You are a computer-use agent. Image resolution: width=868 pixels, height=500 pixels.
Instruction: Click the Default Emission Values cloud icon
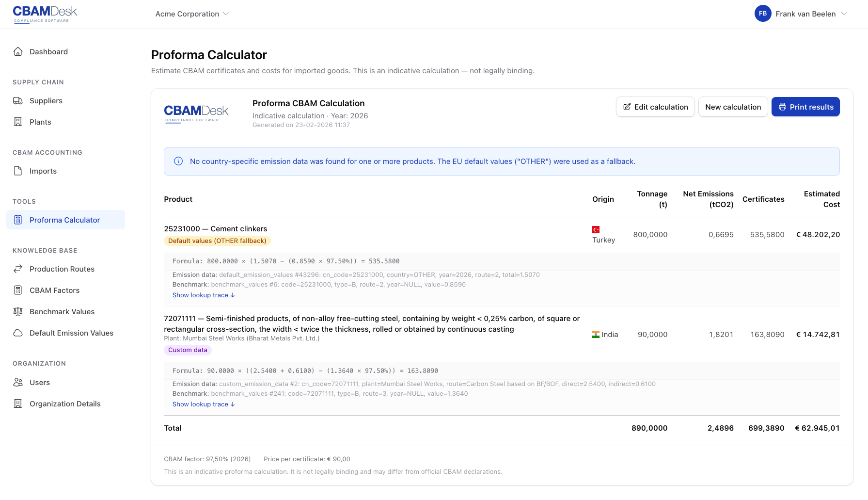[x=18, y=333]
